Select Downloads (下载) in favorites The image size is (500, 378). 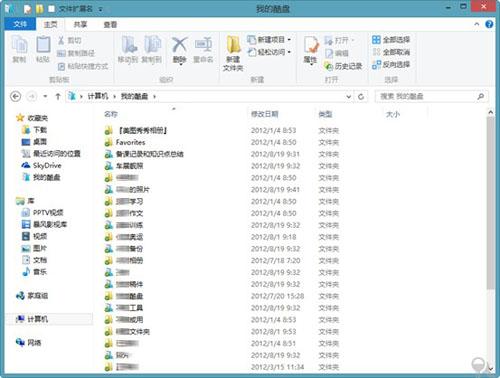click(x=34, y=130)
